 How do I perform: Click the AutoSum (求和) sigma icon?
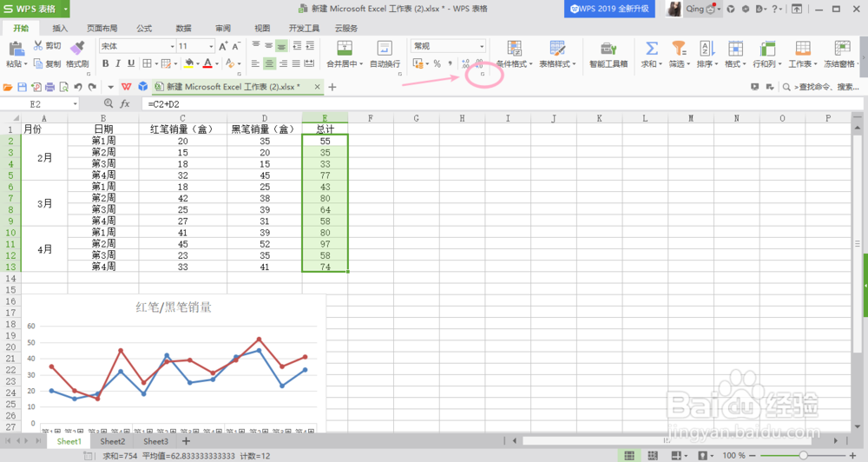[x=652, y=48]
